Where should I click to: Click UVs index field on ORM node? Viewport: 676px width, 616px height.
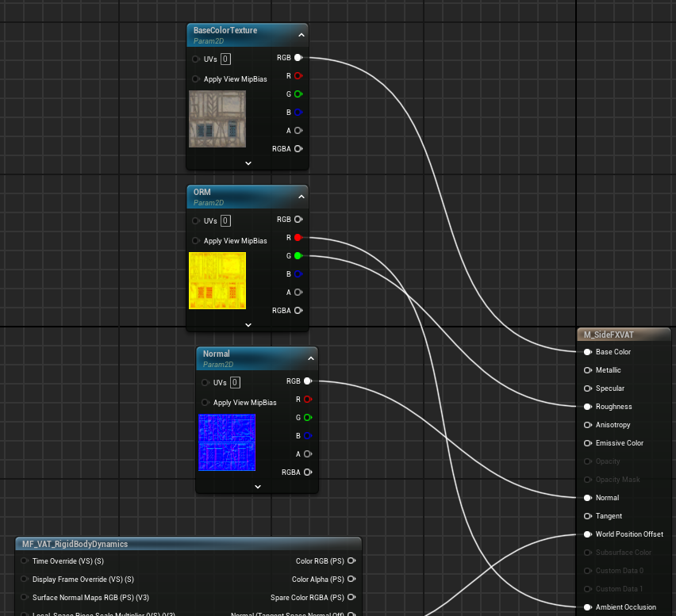225,220
